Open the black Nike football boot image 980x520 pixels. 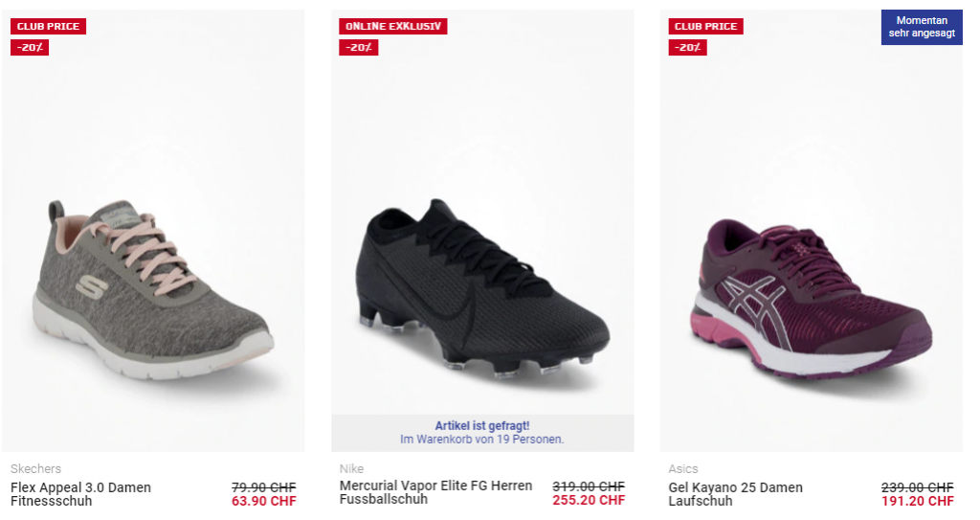click(x=482, y=288)
